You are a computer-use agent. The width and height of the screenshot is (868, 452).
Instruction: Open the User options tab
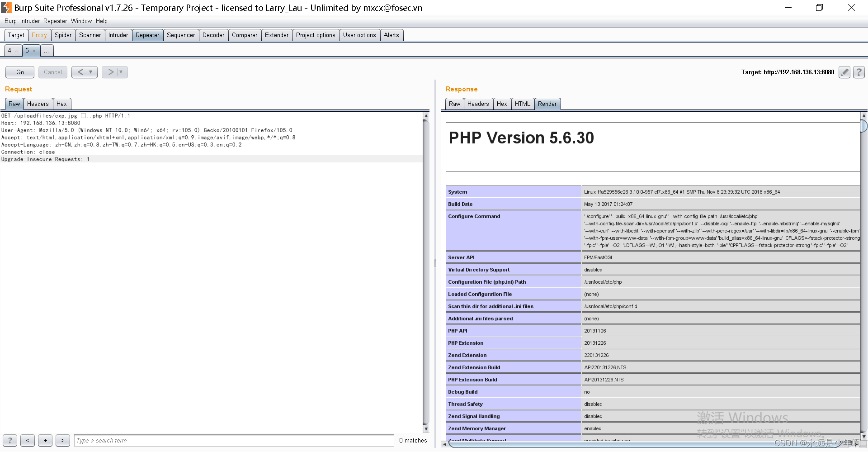tap(359, 35)
